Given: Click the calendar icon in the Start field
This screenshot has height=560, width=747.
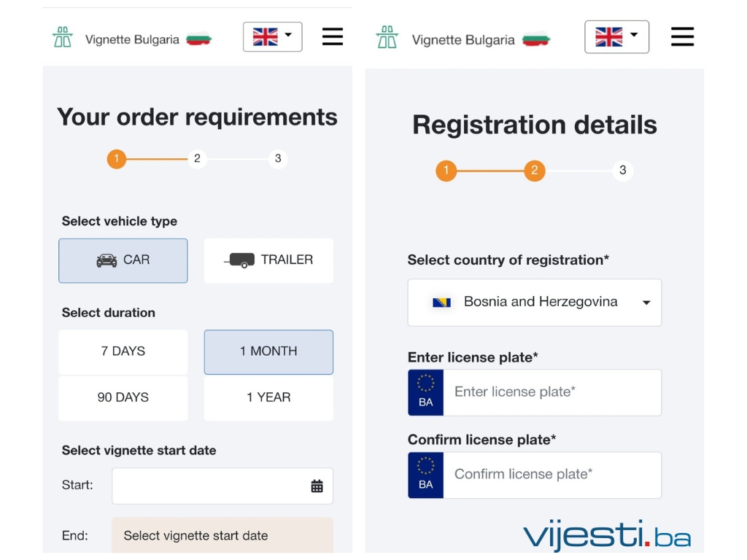Looking at the screenshot, I should point(317,486).
